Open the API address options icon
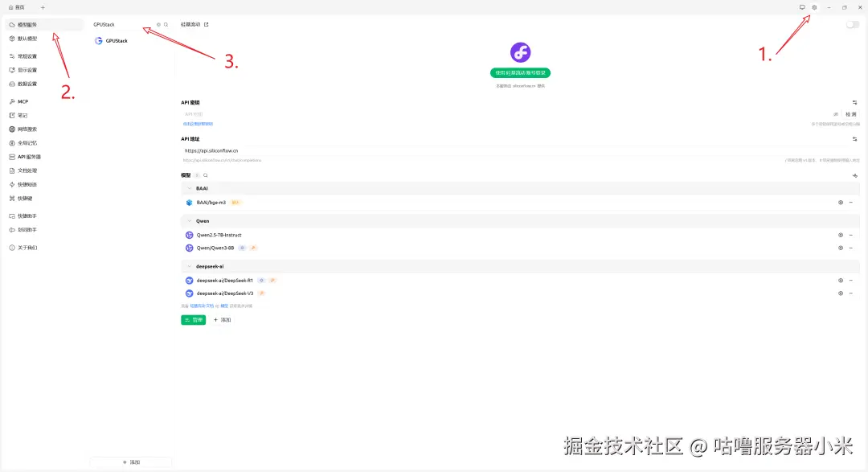 click(854, 139)
